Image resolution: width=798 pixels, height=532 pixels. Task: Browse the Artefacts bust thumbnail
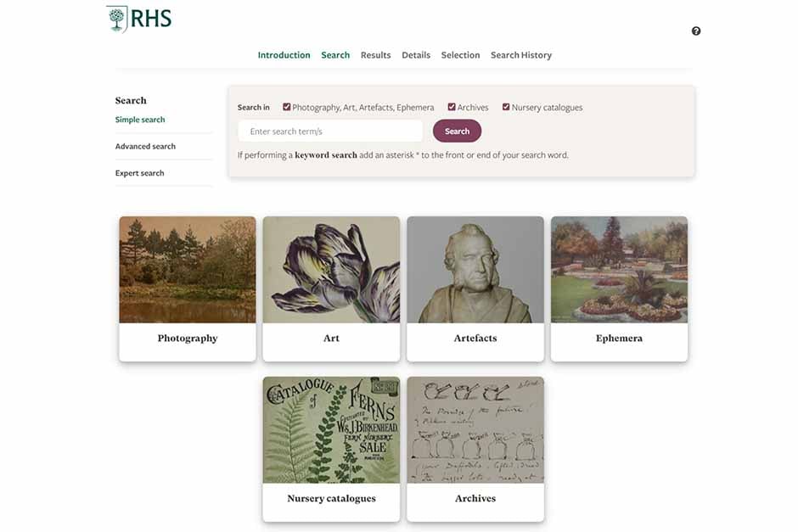475,270
